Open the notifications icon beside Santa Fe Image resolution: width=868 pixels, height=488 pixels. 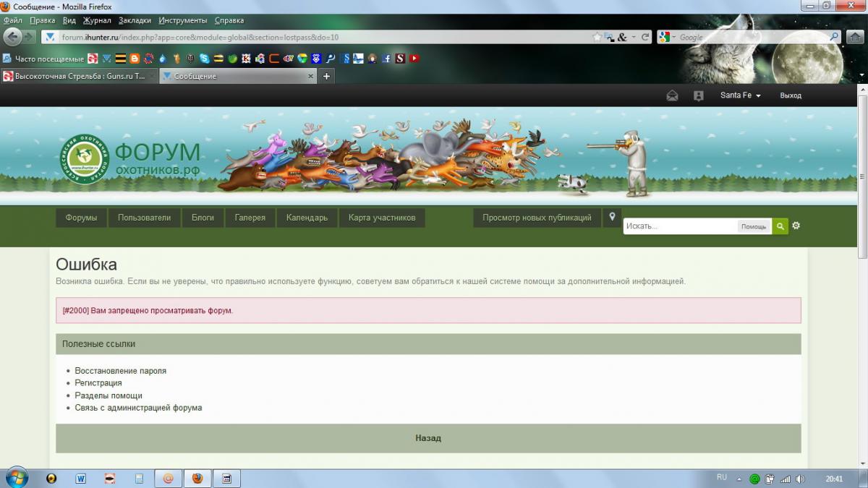coord(698,95)
